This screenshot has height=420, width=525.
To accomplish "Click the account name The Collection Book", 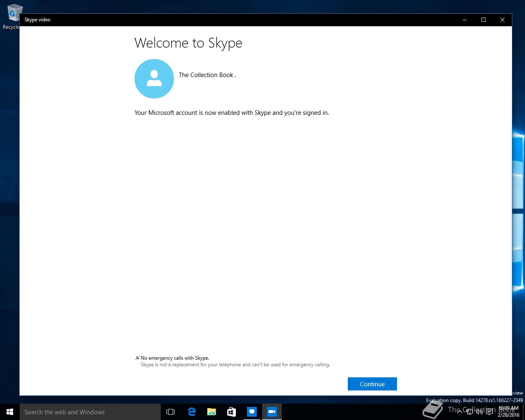I will tap(207, 75).
